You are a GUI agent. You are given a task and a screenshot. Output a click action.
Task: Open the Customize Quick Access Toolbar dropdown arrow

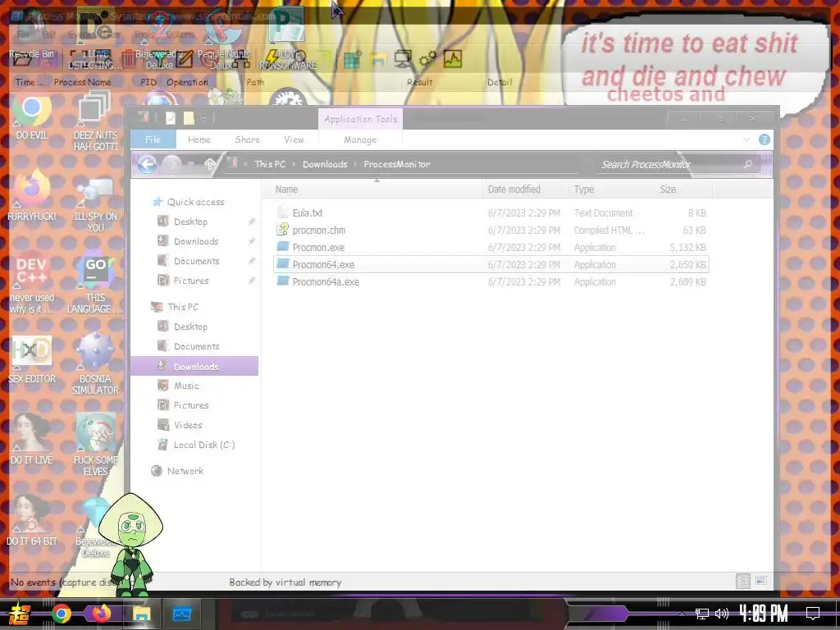point(204,118)
